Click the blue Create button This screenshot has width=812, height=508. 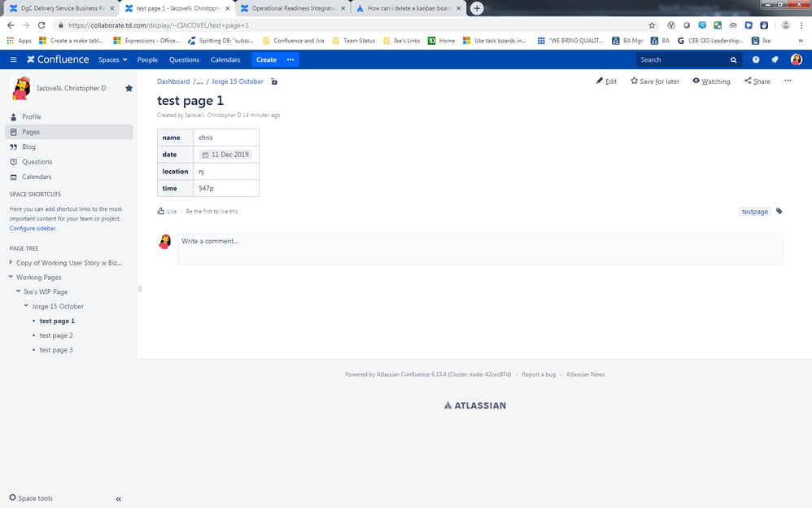point(266,59)
